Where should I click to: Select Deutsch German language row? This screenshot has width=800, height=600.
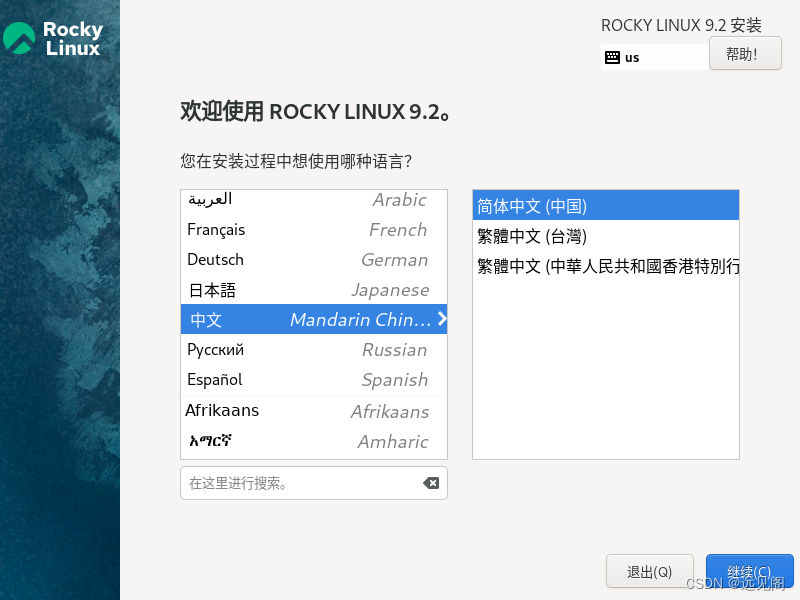tap(314, 260)
